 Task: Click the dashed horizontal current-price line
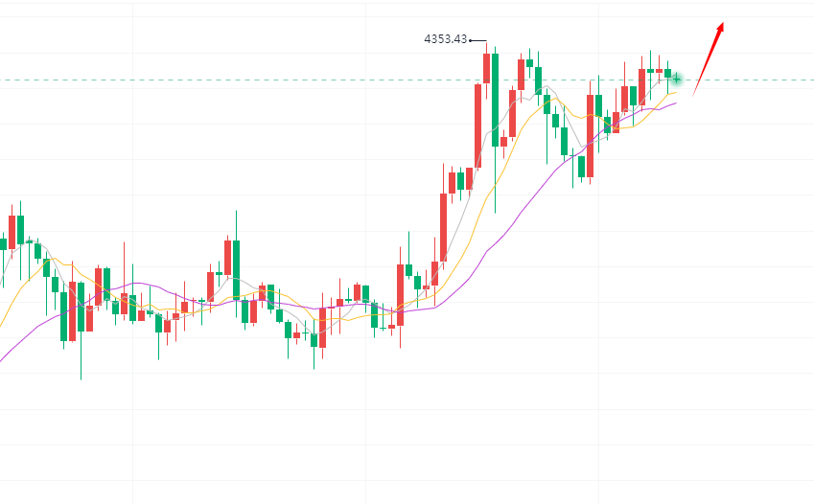click(288, 80)
